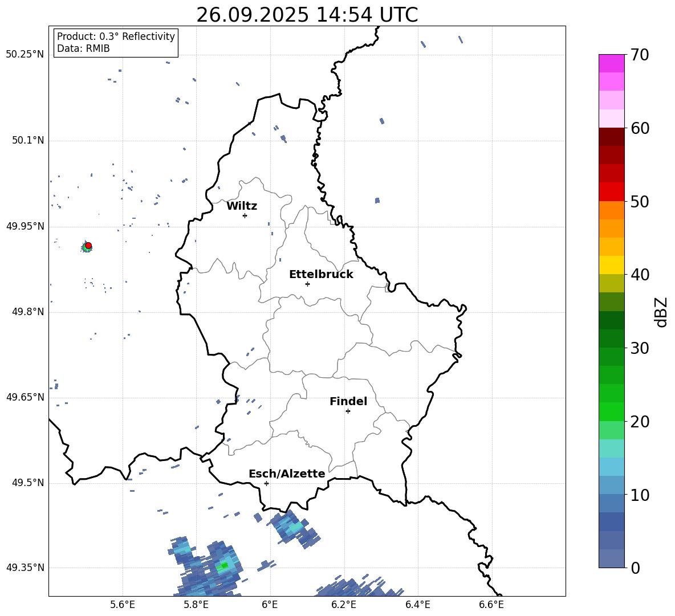Click the green radar echo core near 49.35°N

(224, 566)
